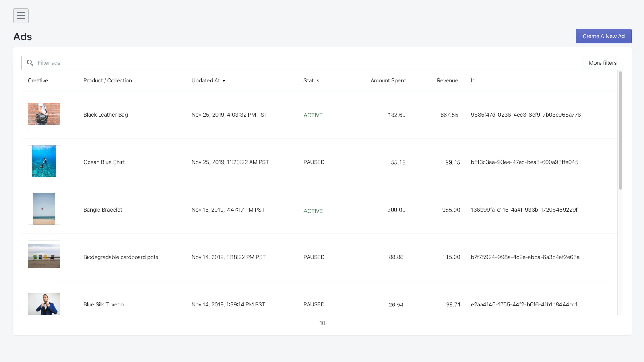644x362 pixels.
Task: Click the Updated At sort arrow
Action: [224, 80]
